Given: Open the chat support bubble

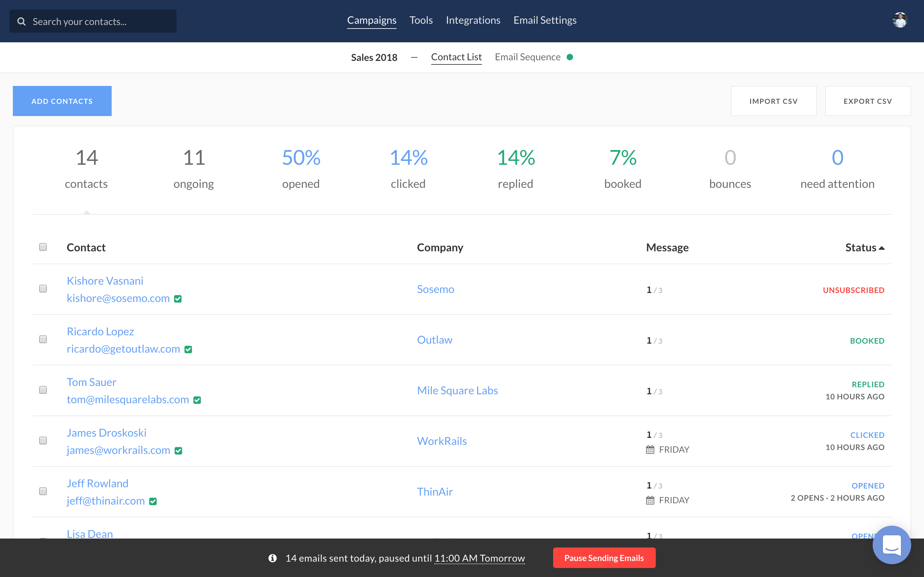Looking at the screenshot, I should point(891,545).
